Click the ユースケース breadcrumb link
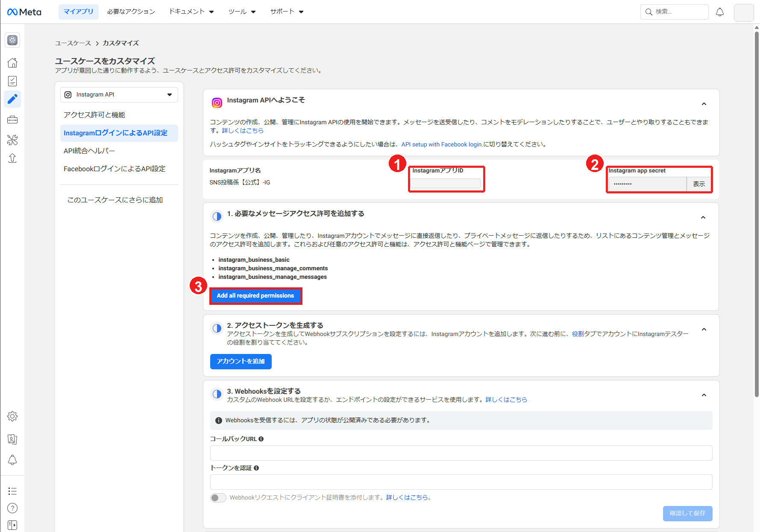This screenshot has height=532, width=760. 73,43
